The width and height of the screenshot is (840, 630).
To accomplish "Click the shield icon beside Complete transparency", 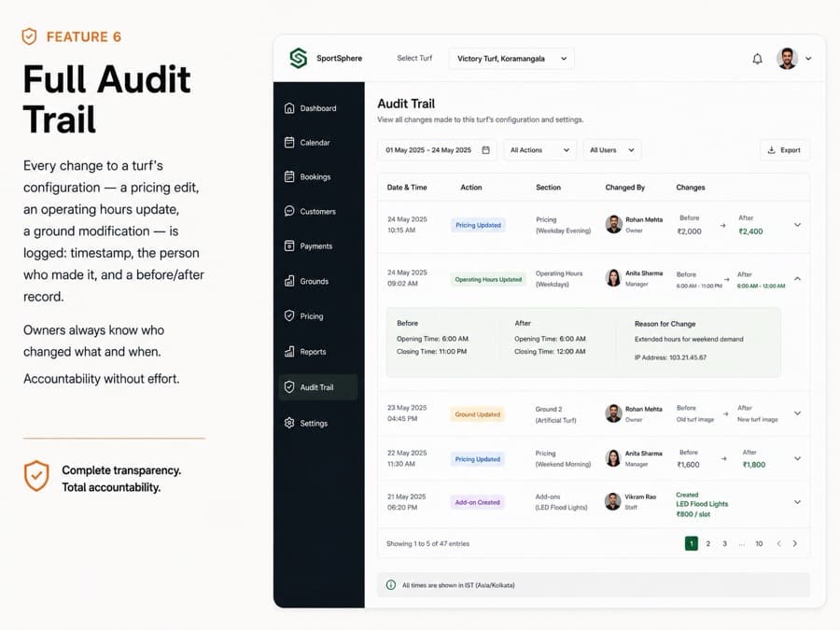I will pyautogui.click(x=36, y=476).
